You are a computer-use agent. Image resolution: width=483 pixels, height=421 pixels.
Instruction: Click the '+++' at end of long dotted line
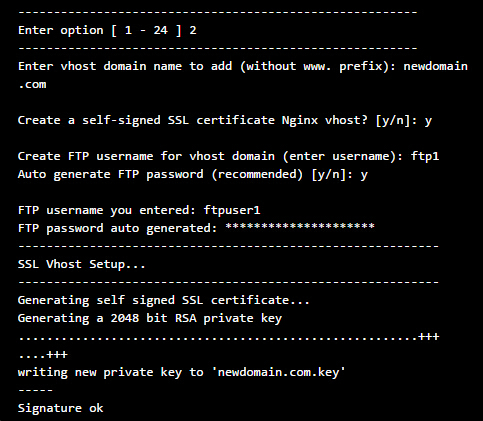tap(429, 337)
